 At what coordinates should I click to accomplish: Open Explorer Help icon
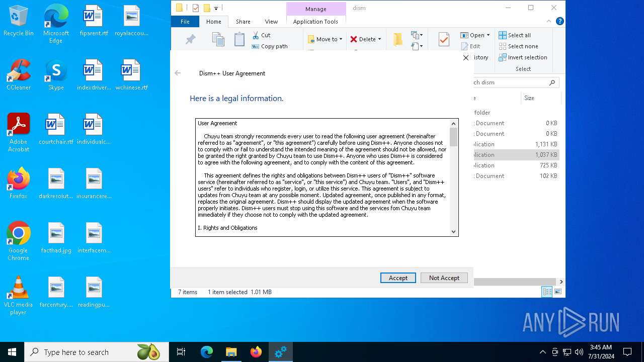(x=559, y=21)
